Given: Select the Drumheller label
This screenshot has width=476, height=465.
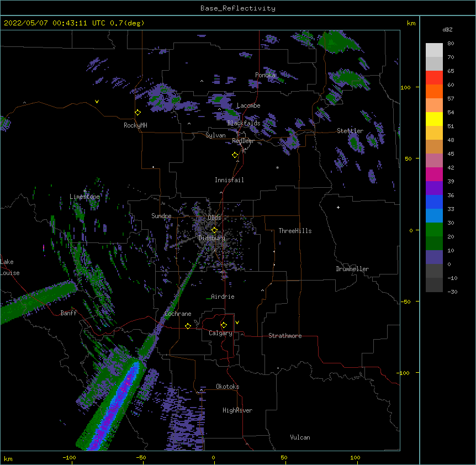Looking at the screenshot, I should click(352, 269).
